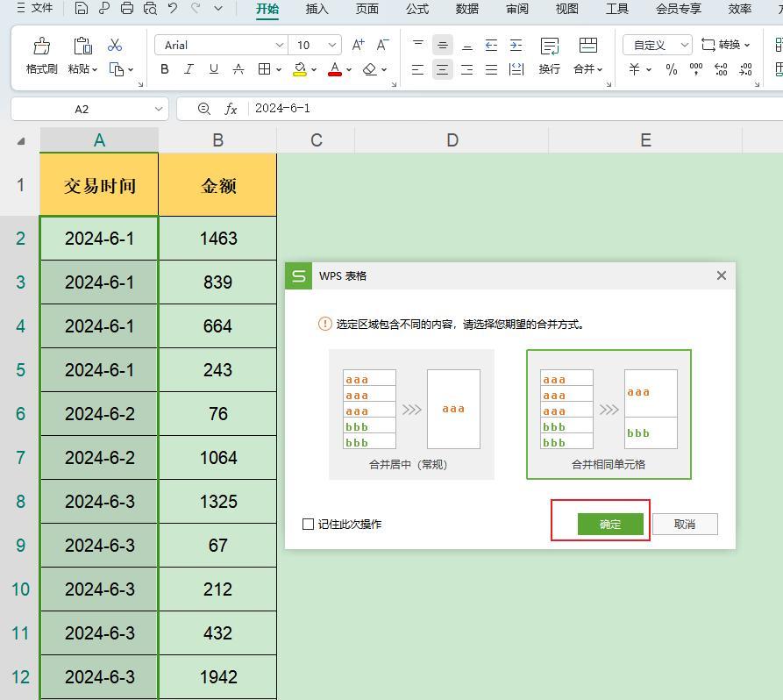
Task: Click the Format Painter (格式刷) icon
Action: 41,46
